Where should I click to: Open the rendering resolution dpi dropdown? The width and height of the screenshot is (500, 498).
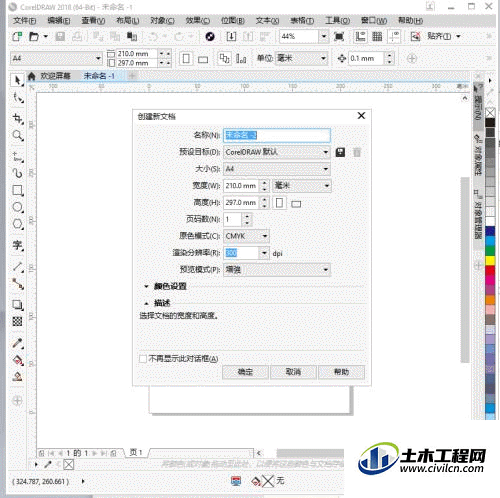click(264, 253)
